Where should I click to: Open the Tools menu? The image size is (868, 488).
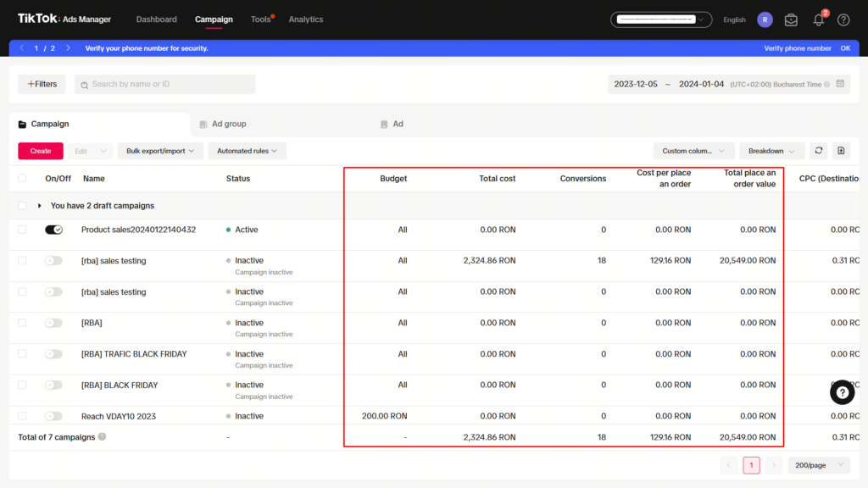click(261, 19)
